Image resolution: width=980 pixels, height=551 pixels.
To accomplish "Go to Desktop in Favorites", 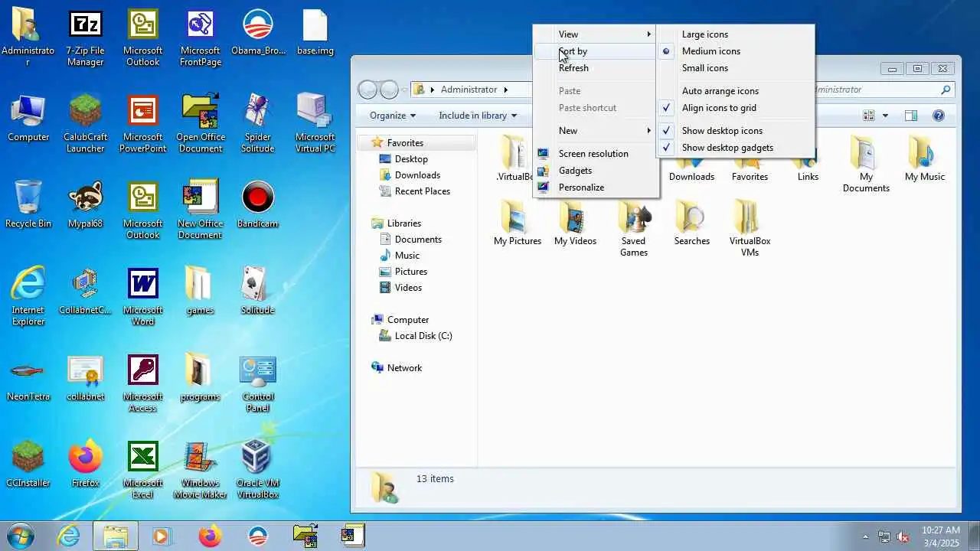I will (411, 159).
